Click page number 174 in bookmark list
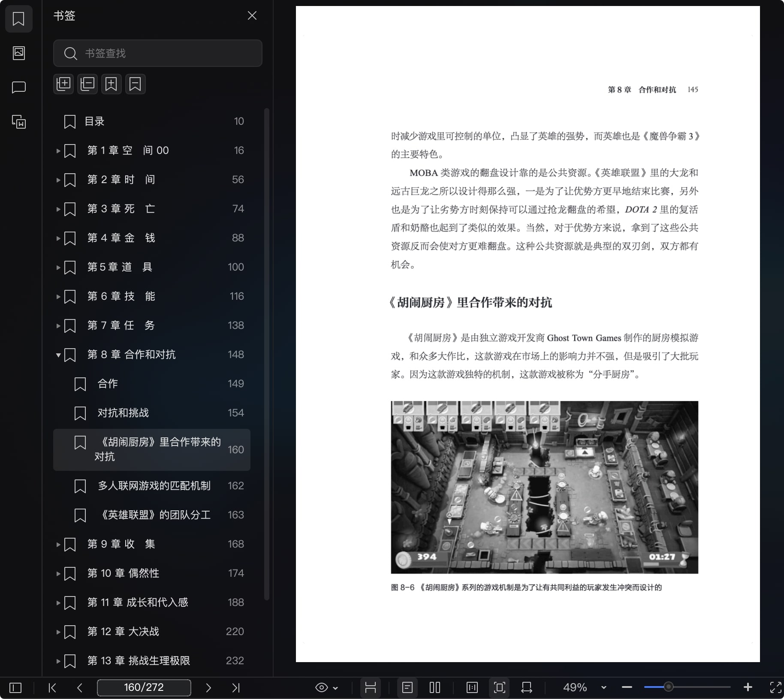This screenshot has width=784, height=699. pos(236,573)
